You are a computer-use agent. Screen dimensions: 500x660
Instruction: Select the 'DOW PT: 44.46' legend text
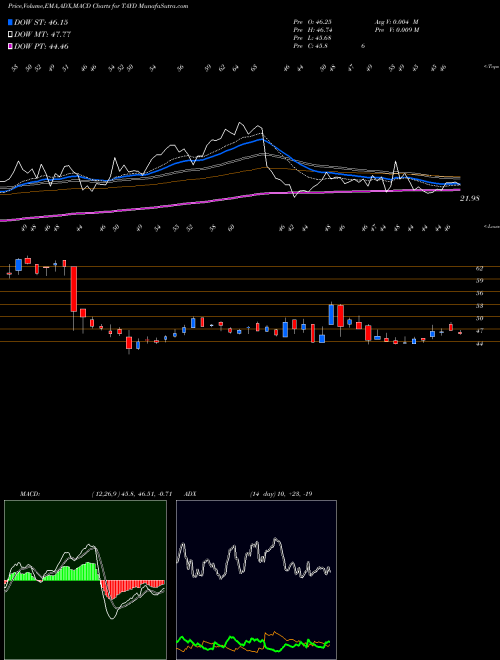click(x=41, y=46)
